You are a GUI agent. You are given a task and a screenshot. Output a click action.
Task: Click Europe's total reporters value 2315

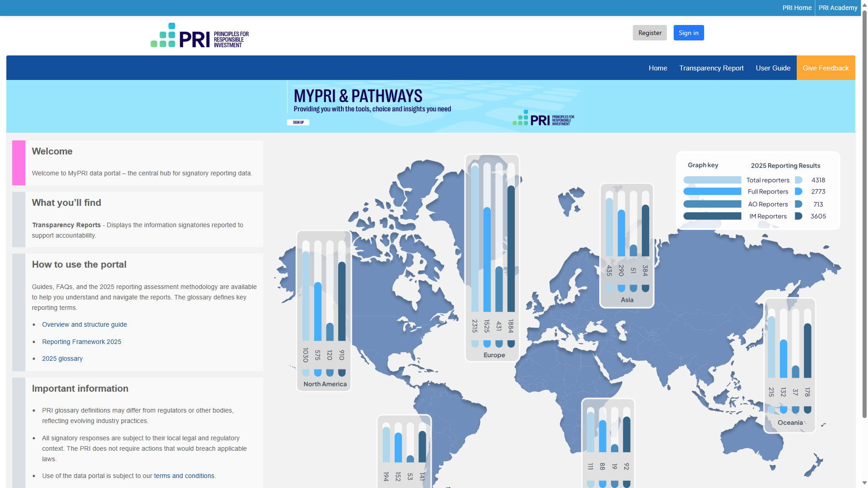tap(475, 326)
